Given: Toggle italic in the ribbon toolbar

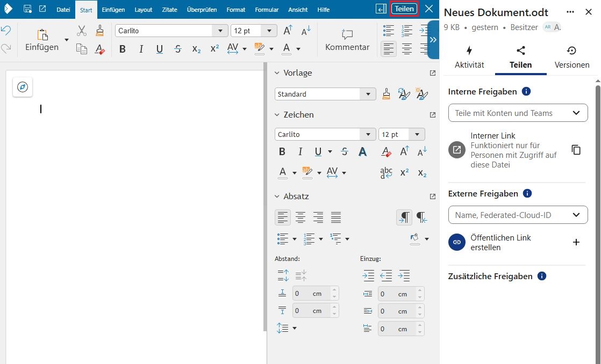Looking at the screenshot, I should click(x=141, y=49).
